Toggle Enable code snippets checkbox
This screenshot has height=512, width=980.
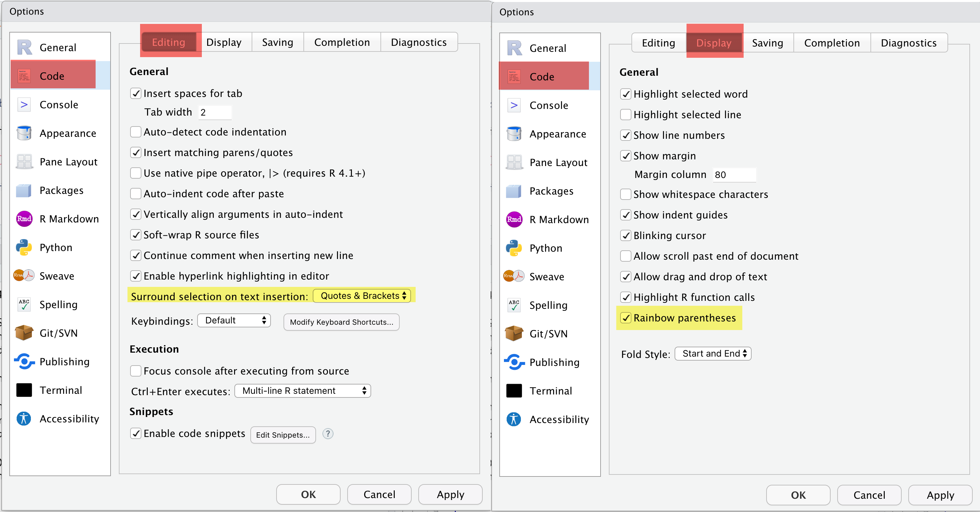click(x=136, y=433)
